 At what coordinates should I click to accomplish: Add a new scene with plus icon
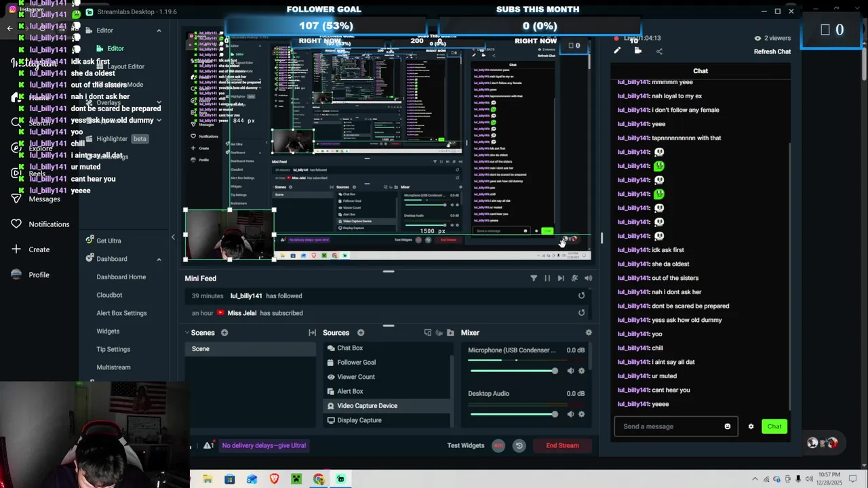(x=224, y=333)
